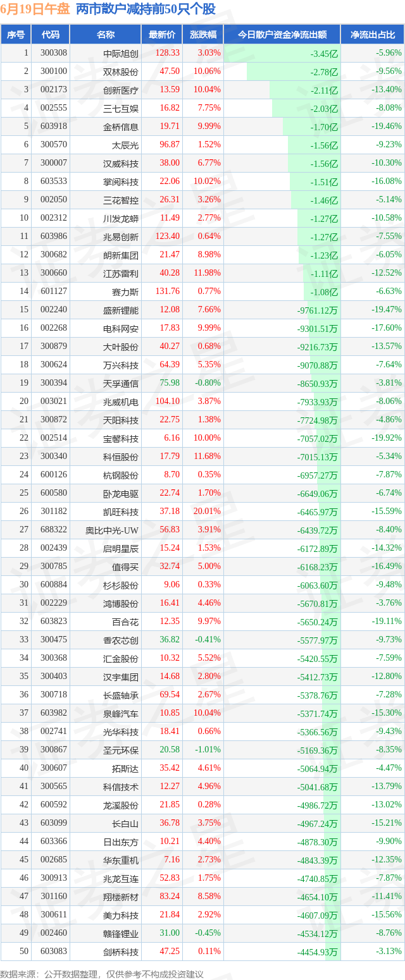Image resolution: width=405 pixels, height=980 pixels.
Task: Click stock name 兆易创新
Action: (x=121, y=236)
